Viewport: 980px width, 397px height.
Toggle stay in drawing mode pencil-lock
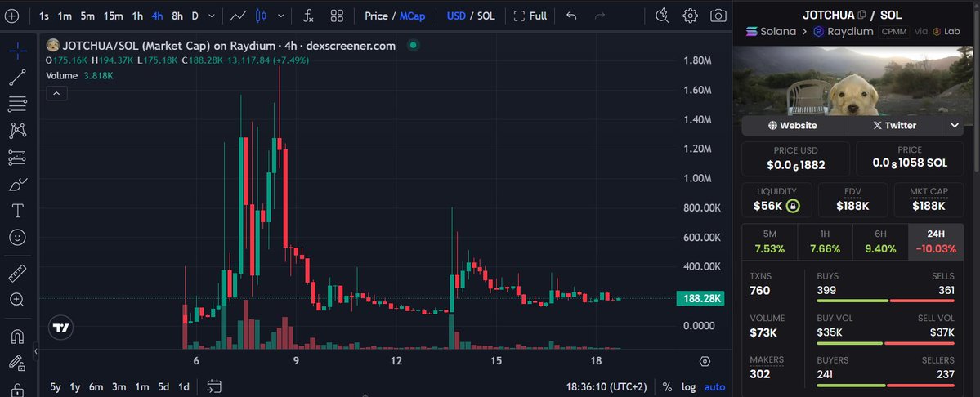17,364
